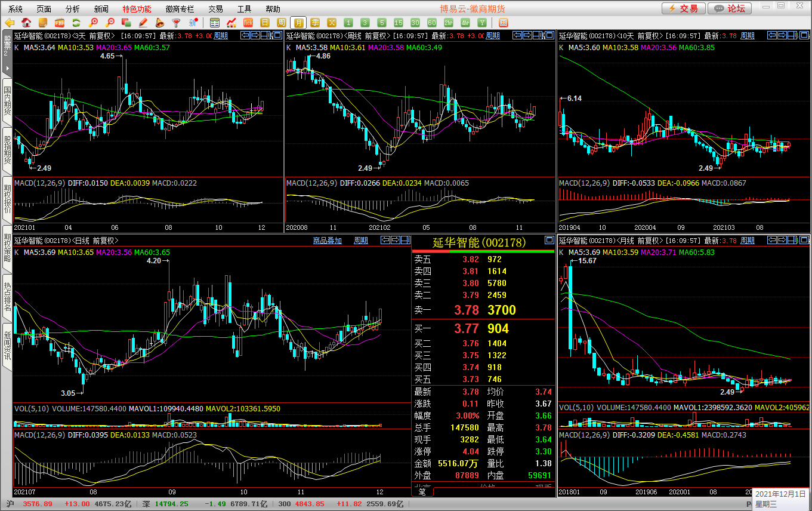Toggle the weekly 周 period button

[x=282, y=23]
